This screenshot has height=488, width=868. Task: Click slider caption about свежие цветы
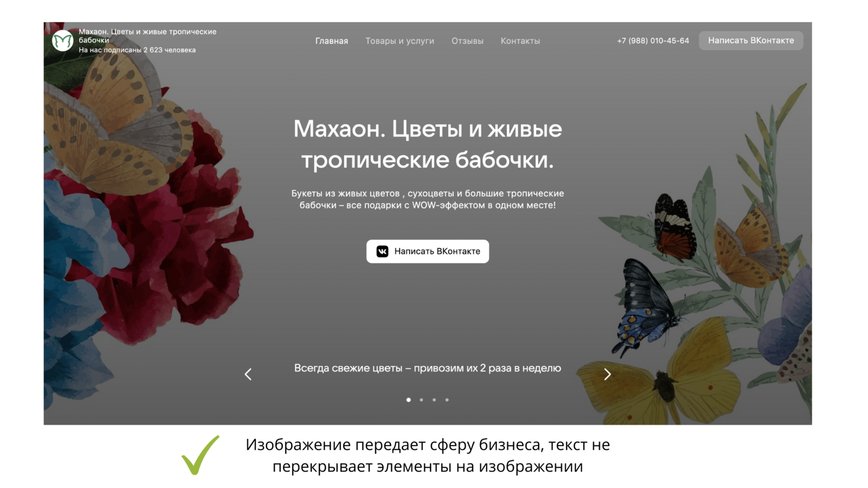[x=428, y=368]
